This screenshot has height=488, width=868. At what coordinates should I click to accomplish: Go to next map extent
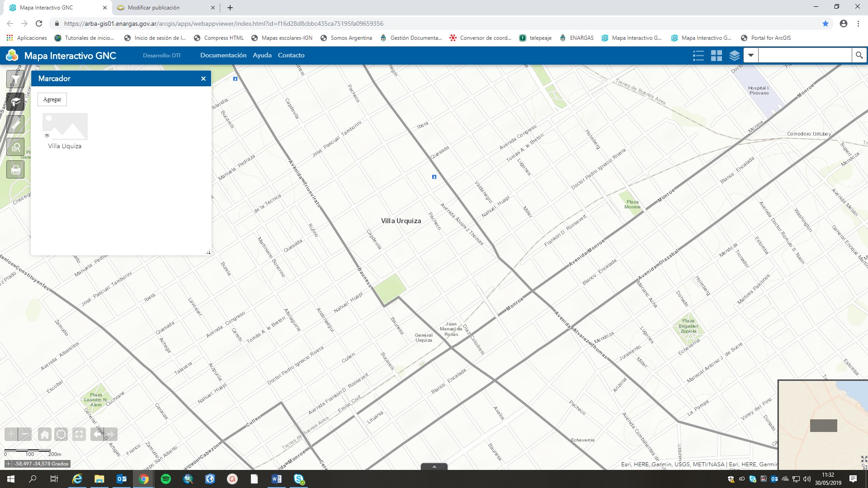click(111, 434)
